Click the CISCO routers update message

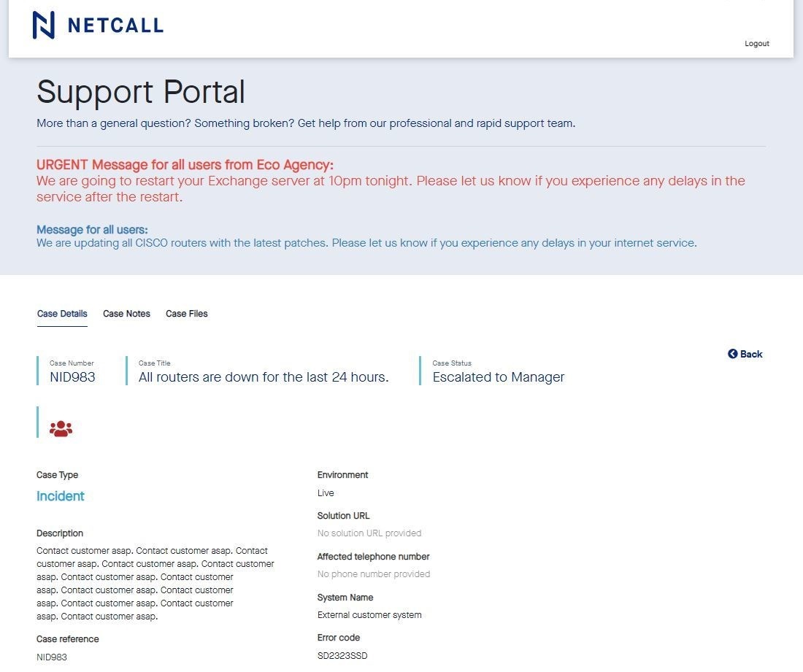(x=366, y=243)
